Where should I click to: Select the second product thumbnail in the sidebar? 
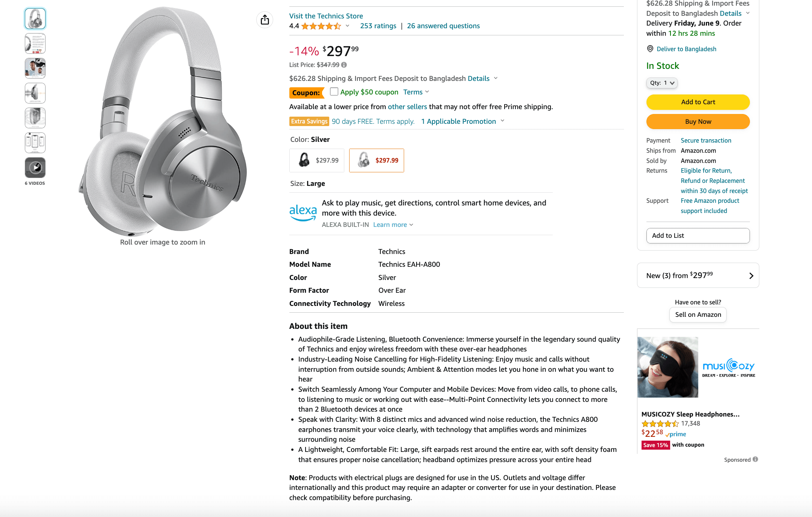pyautogui.click(x=35, y=43)
